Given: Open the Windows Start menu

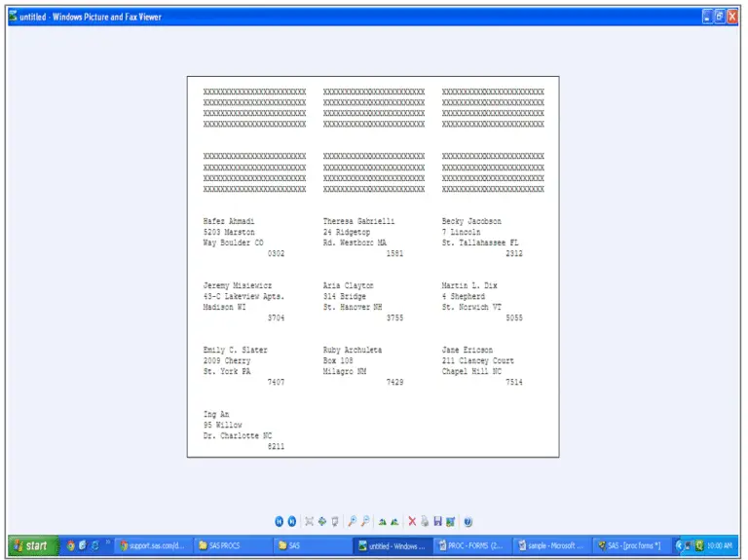Looking at the screenshot, I should (x=30, y=546).
